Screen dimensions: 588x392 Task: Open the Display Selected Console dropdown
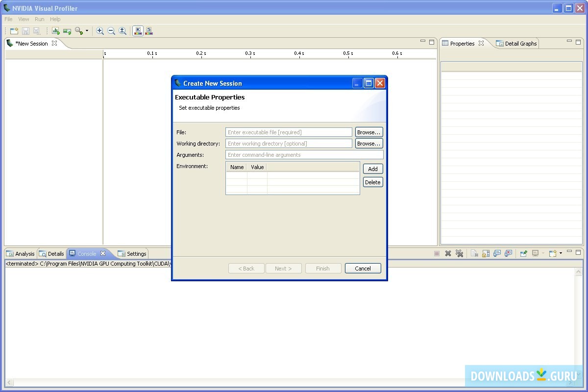(543, 253)
